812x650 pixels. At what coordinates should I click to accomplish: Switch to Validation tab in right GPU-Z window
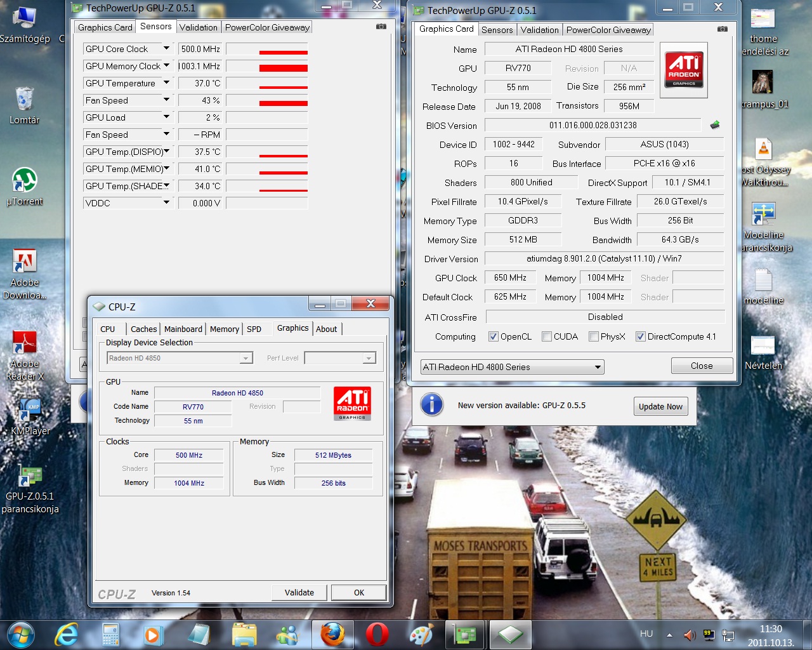[x=540, y=30]
